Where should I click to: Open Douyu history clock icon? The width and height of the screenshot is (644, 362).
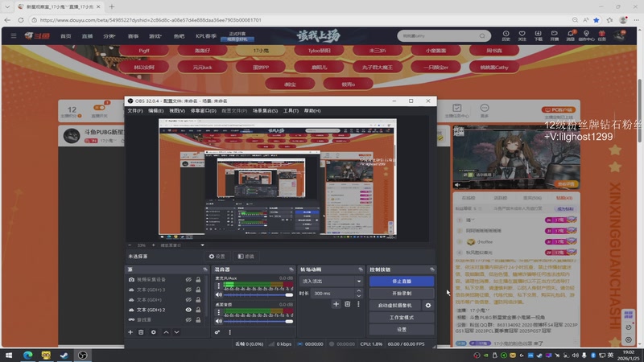[x=506, y=35]
